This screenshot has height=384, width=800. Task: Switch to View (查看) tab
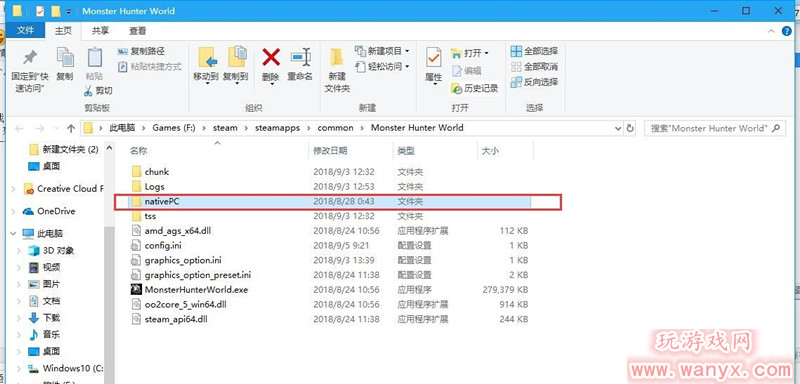138,31
